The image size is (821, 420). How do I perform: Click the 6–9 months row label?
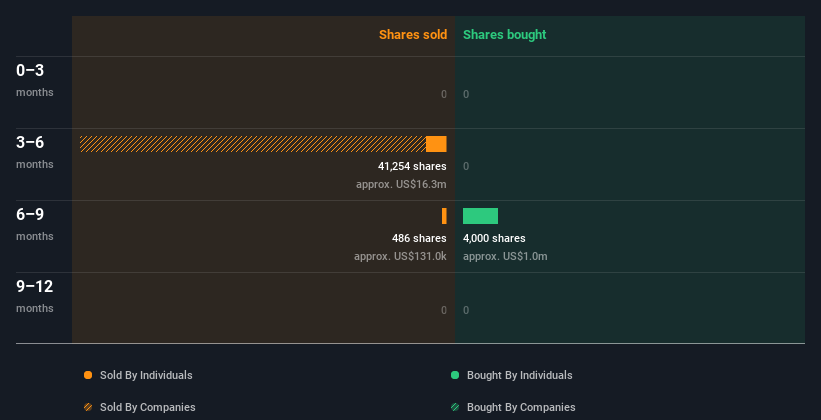(35, 225)
